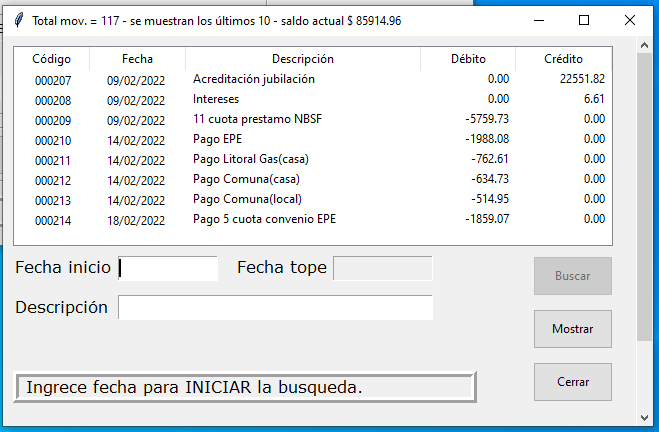Image resolution: width=659 pixels, height=432 pixels.
Task: Click Pago 5 cuota convenio EPE
Action: [x=264, y=219]
